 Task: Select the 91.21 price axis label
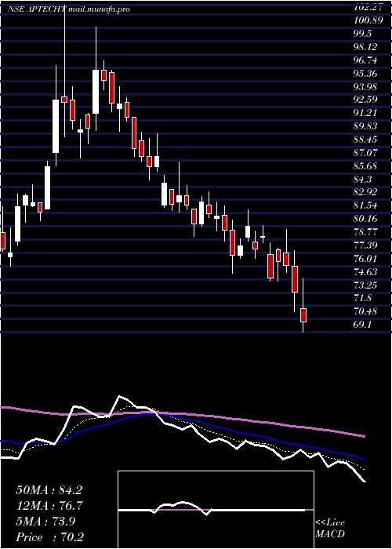coord(365,113)
